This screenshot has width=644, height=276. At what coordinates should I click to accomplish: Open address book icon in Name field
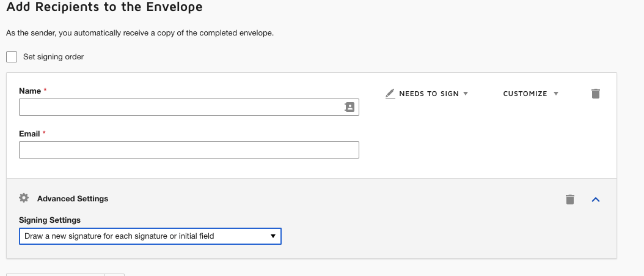pos(349,107)
